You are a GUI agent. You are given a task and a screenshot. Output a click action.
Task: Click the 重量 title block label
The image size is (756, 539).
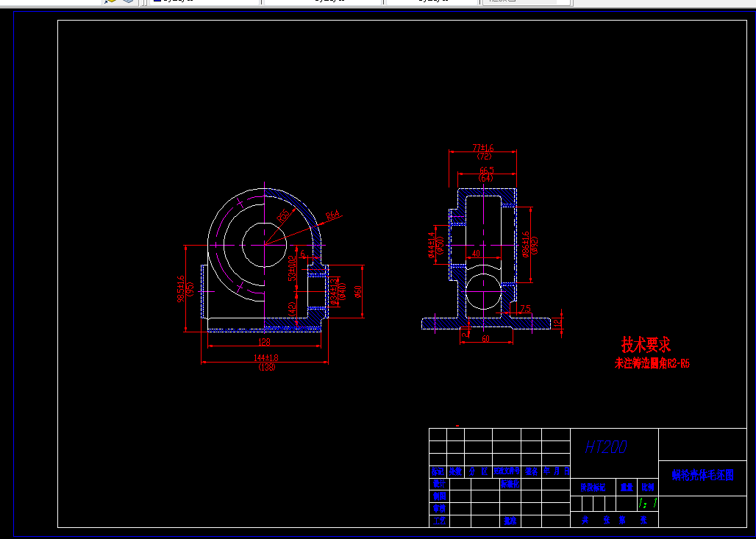click(x=627, y=488)
